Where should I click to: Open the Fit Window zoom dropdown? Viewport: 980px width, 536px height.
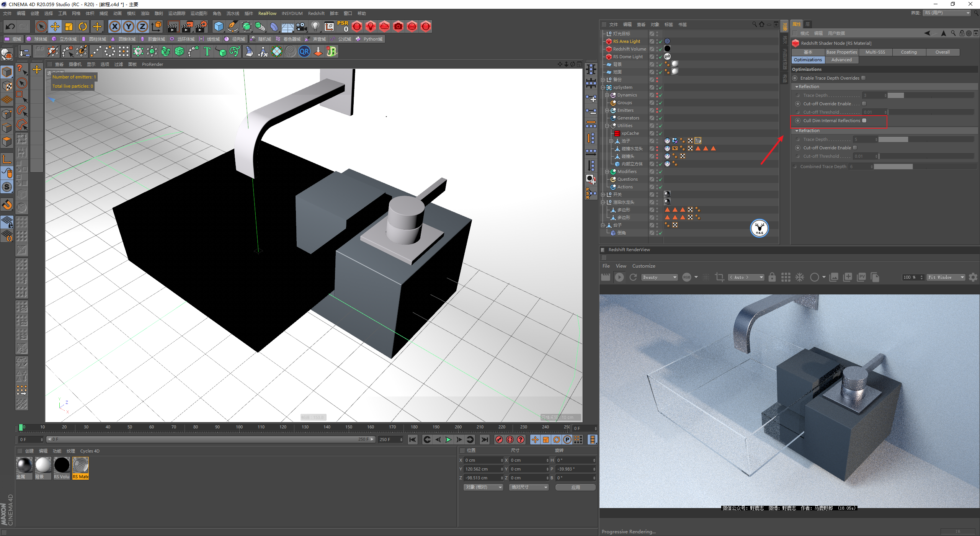click(945, 277)
